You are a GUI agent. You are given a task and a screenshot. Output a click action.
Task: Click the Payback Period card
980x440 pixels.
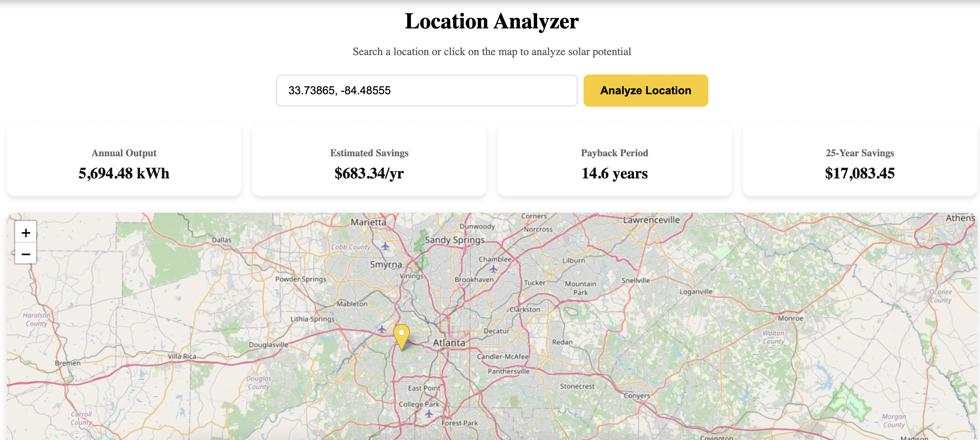[x=614, y=160]
